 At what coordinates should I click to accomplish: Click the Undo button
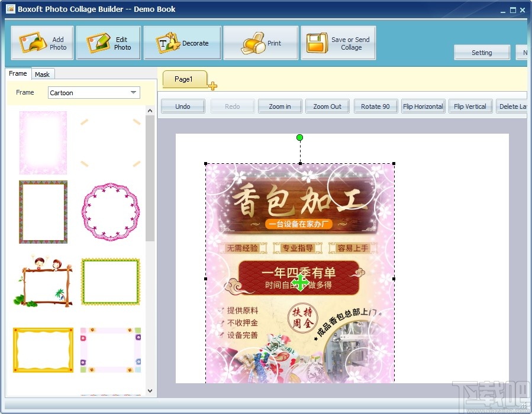click(x=183, y=106)
